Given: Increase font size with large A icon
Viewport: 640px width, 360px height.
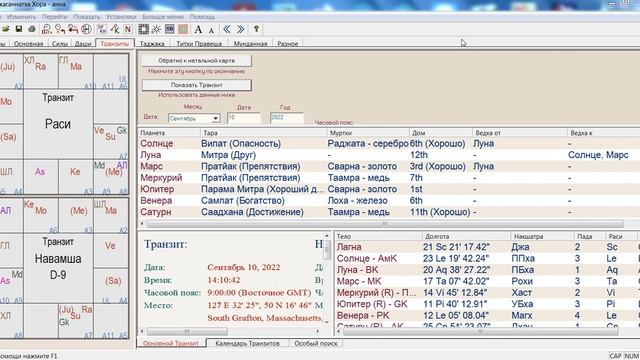Looking at the screenshot, I should click(x=198, y=29).
